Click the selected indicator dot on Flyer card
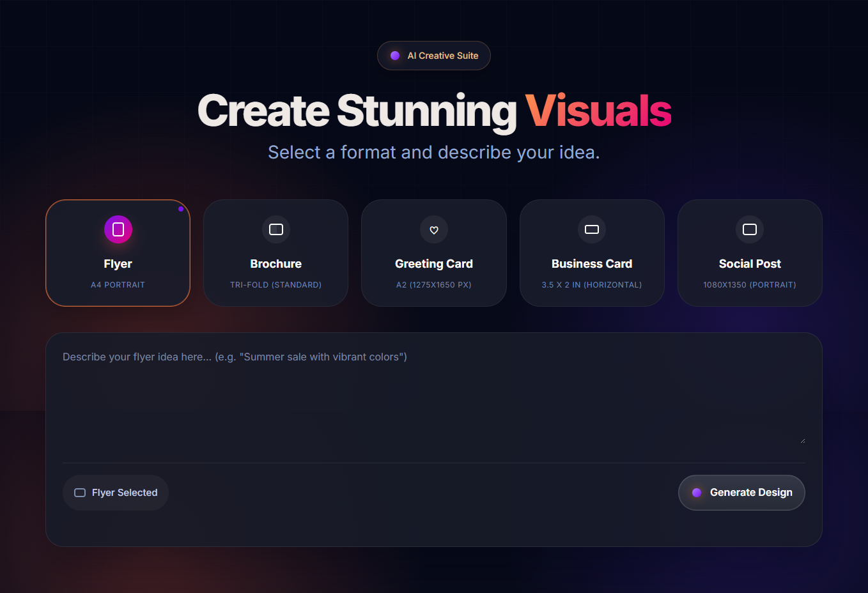 181,209
